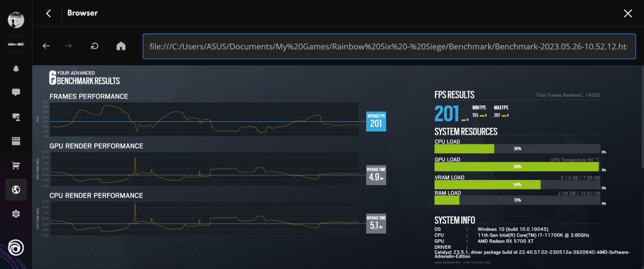This screenshot has width=644, height=269.
Task: Click the Catalyst 23.5.1 driver line
Action: tap(532, 254)
